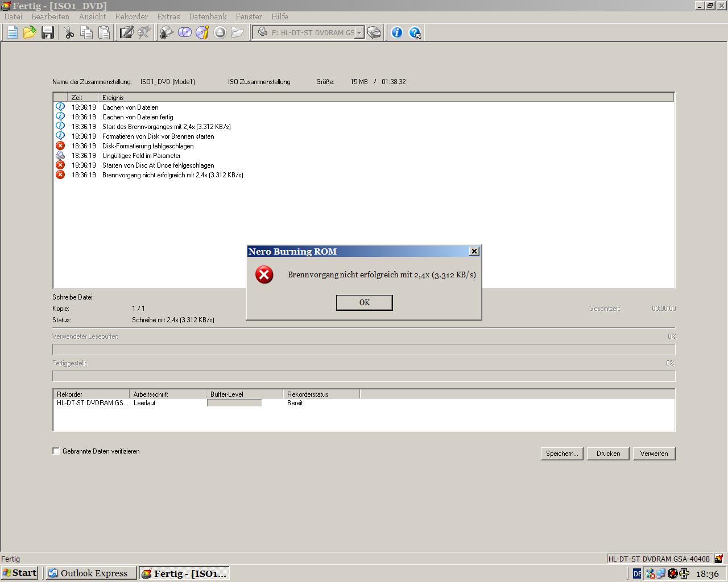Open the Ansicht menu
Image resolution: width=728 pixels, height=582 pixels.
92,16
